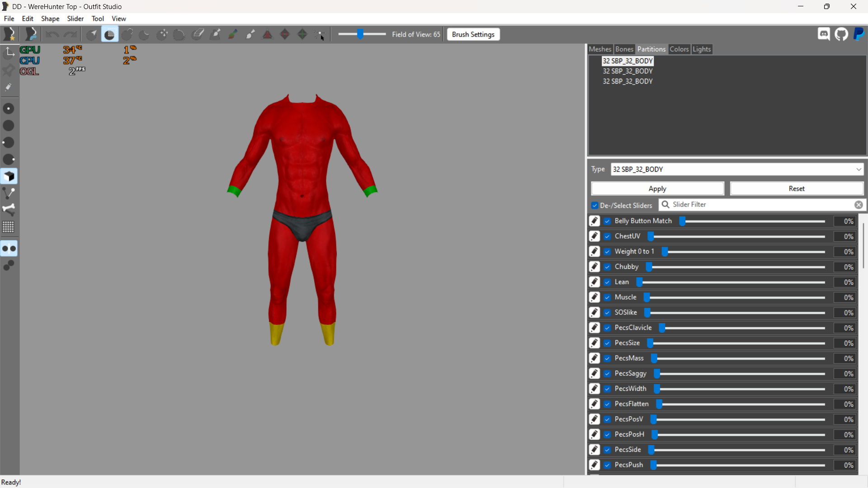Uncheck the SOSlike slider checkbox

point(608,313)
